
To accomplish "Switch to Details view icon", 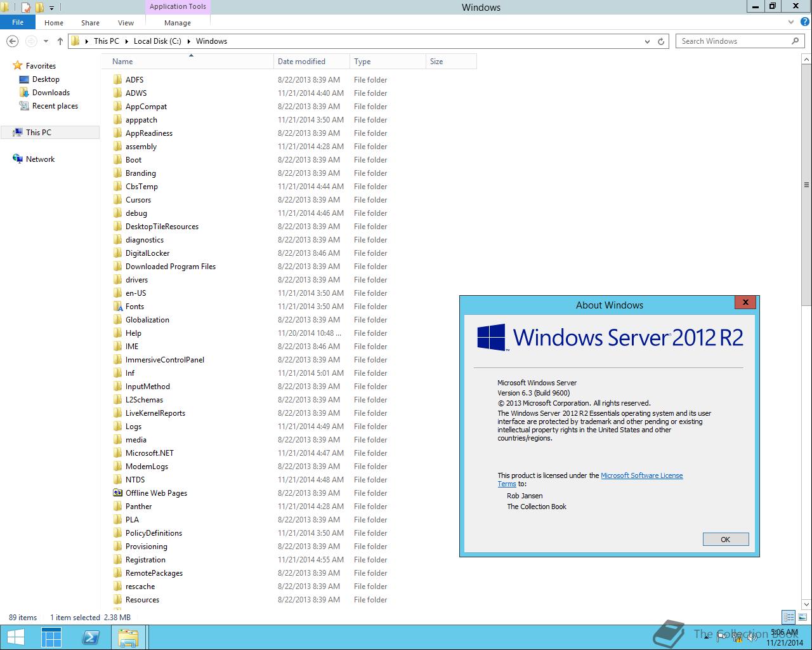I will point(789,617).
